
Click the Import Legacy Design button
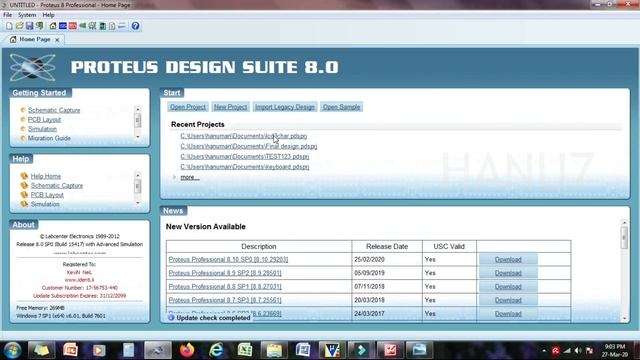click(x=285, y=107)
